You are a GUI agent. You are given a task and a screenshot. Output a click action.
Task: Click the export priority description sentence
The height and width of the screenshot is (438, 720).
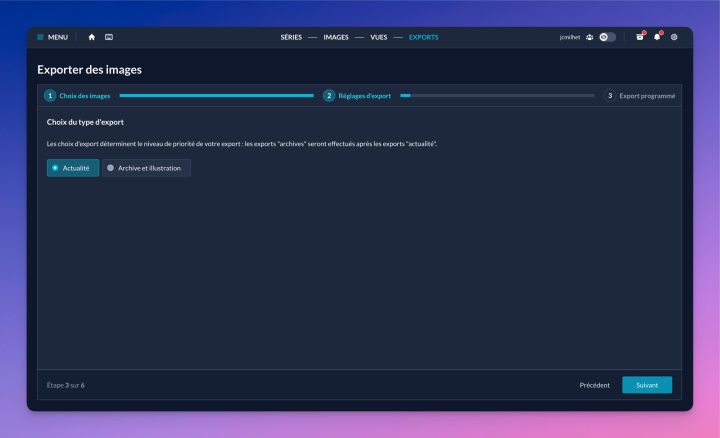click(x=242, y=144)
